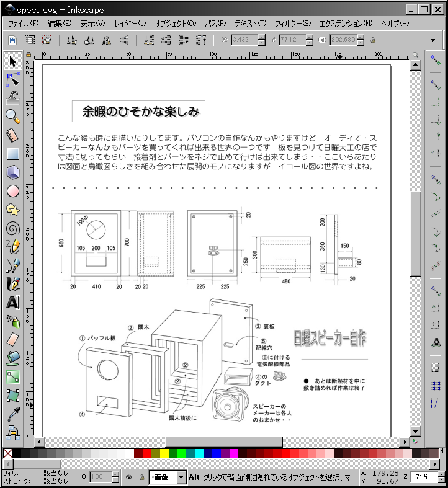
Task: Click the no-color X swatch
Action: [x=8, y=453]
